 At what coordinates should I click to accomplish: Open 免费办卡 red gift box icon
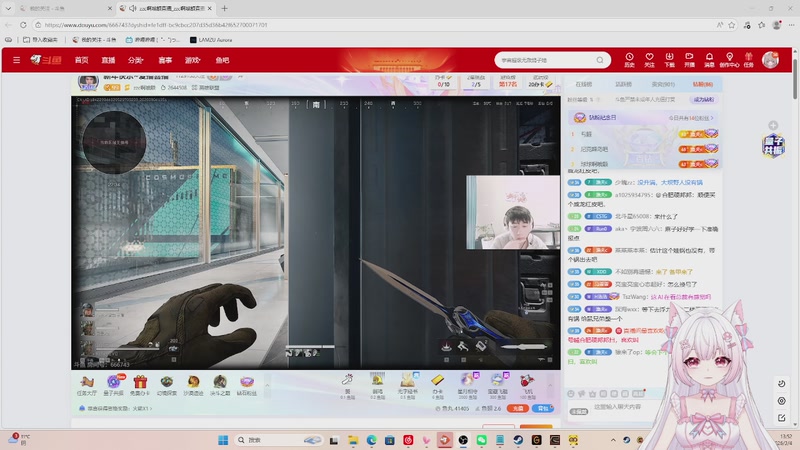[x=140, y=385]
